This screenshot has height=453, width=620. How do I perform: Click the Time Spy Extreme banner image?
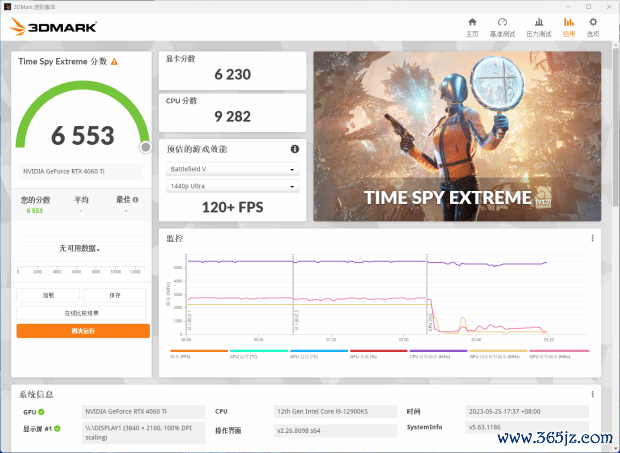click(457, 136)
